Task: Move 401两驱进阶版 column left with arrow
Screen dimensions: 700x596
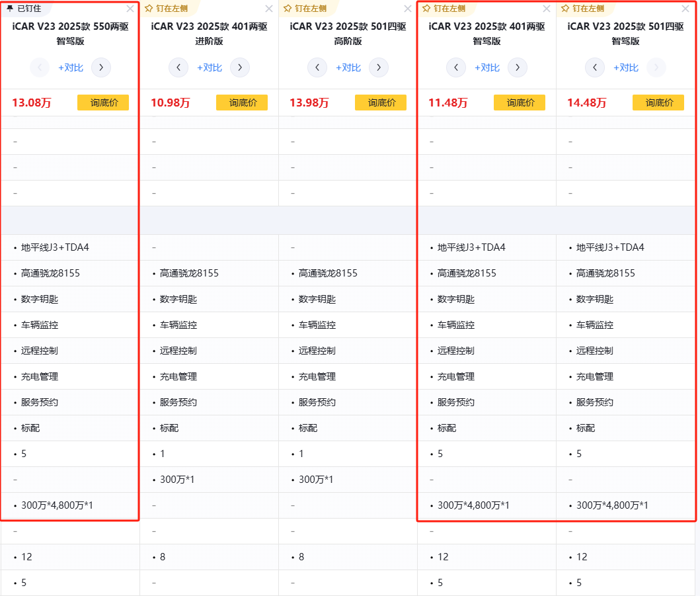Action: [x=178, y=67]
